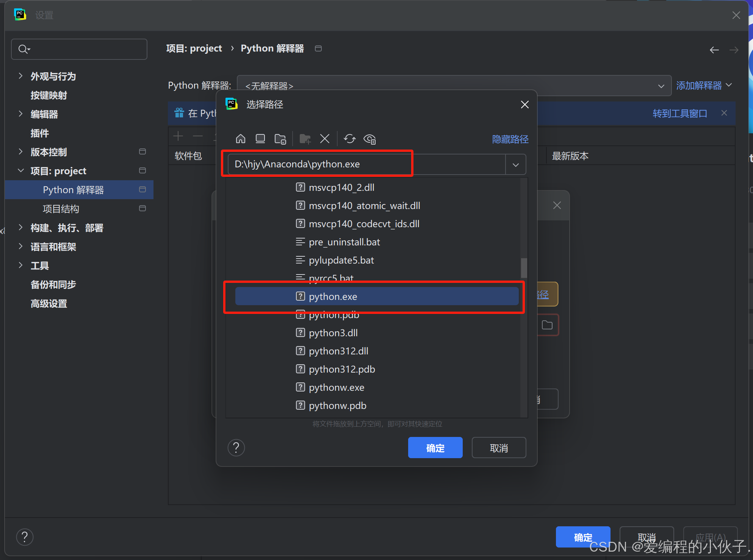The image size is (753, 560).
Task: Click 取消 in the path chooser dialog
Action: (499, 448)
